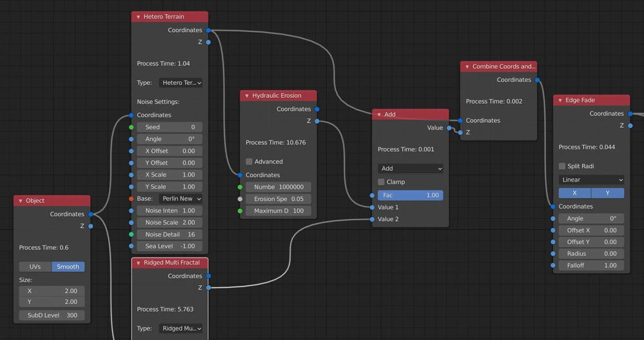Select the UVs button in Object node
The height and width of the screenshot is (340, 644).
35,267
